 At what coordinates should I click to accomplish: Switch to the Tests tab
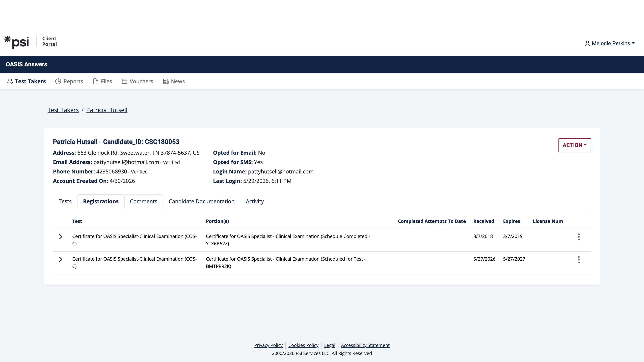65,201
